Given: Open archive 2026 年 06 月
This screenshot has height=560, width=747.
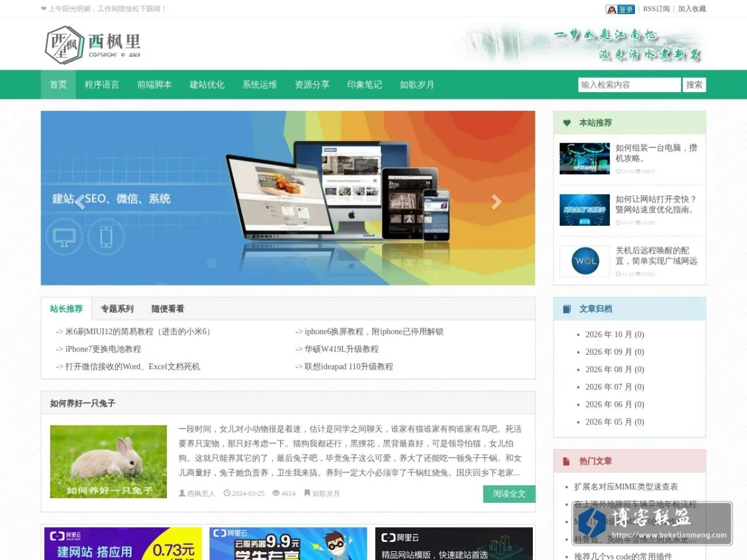Looking at the screenshot, I should (614, 404).
